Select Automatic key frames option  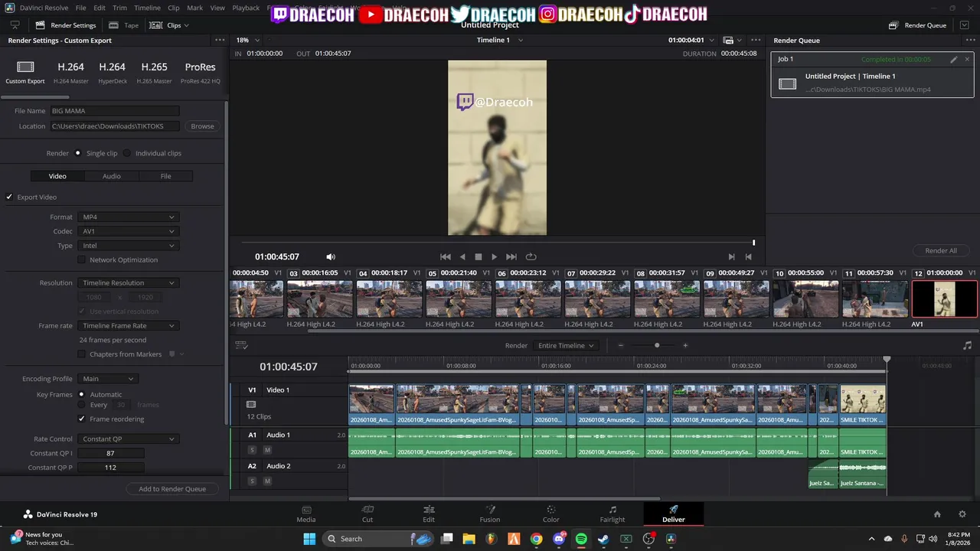pyautogui.click(x=81, y=394)
